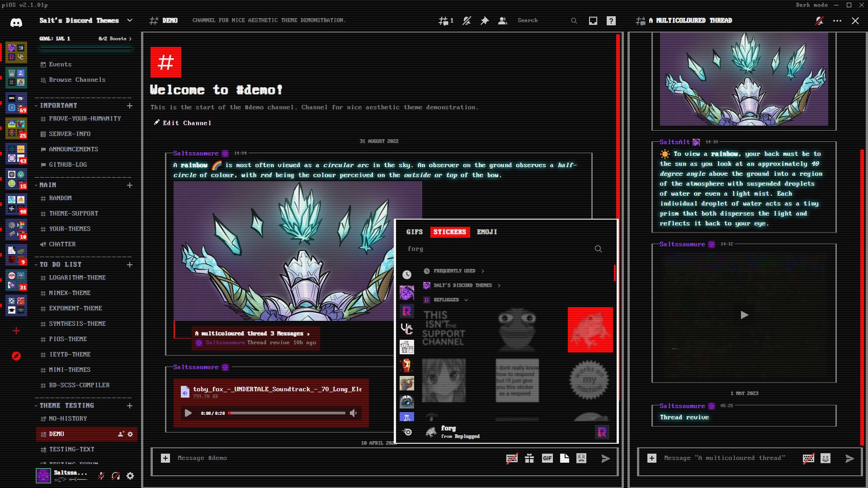The height and width of the screenshot is (488, 868).
Task: Collapse the Replugged sticker section
Action: click(446, 300)
